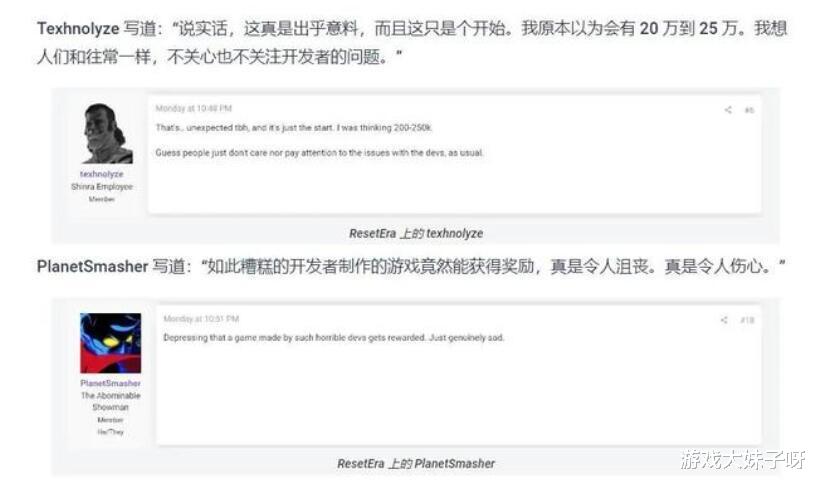Click The Abominable Showman user title
816x484 pixels.
tap(110, 401)
